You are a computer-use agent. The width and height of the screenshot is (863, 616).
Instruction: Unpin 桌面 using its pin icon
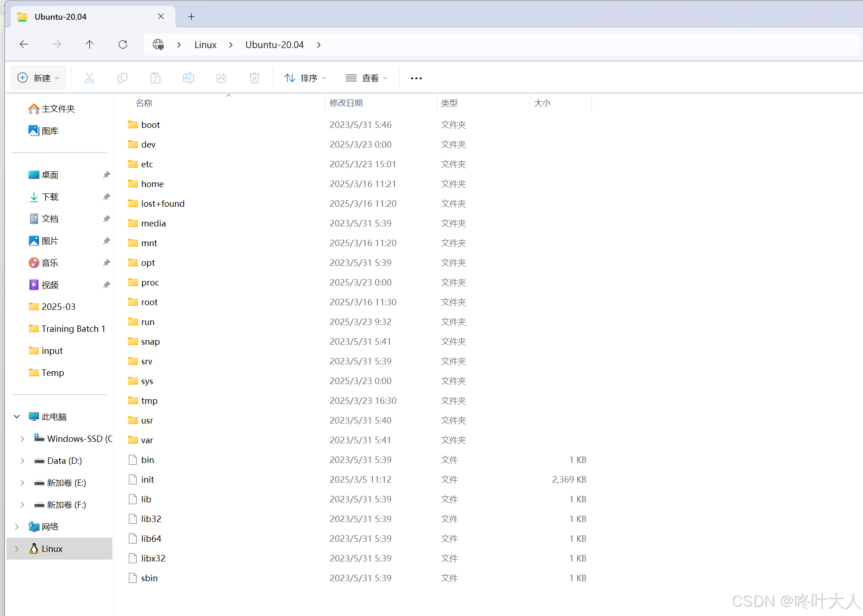pyautogui.click(x=106, y=175)
